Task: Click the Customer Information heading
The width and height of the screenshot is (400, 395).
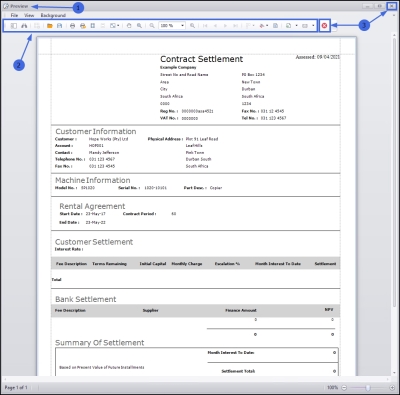Action: 96,131
